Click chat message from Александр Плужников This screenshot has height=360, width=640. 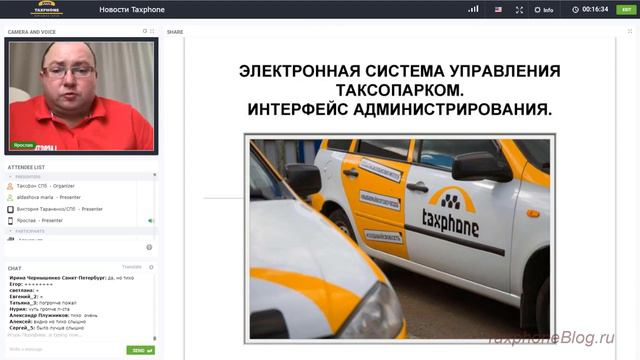pos(53,316)
